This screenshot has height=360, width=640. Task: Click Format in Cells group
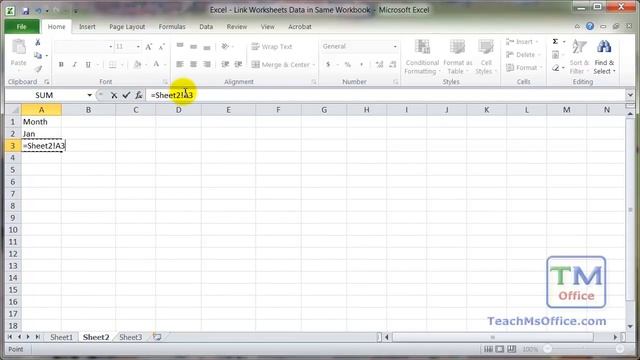pyautogui.click(x=524, y=68)
